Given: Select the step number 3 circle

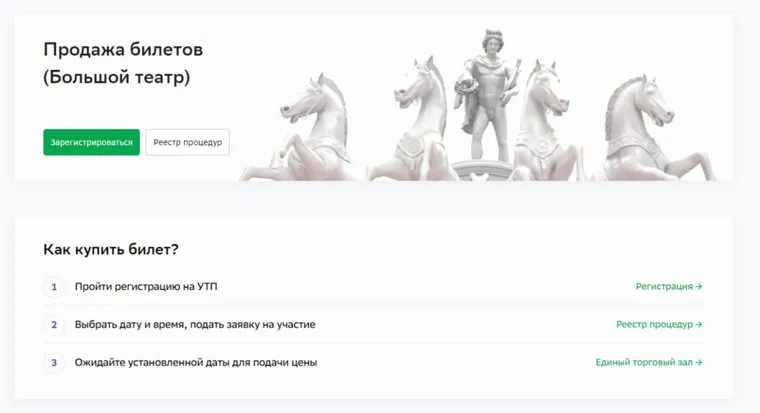Looking at the screenshot, I should click(54, 363).
